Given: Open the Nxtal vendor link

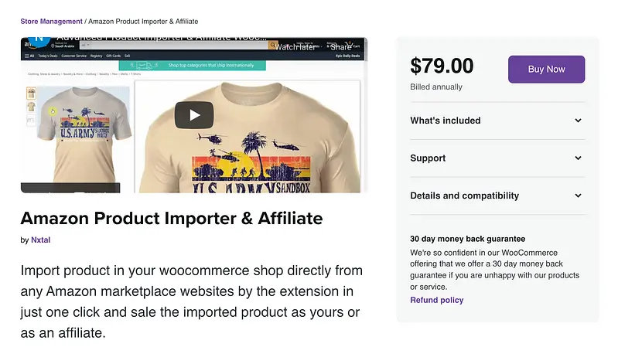Looking at the screenshot, I should coord(40,240).
